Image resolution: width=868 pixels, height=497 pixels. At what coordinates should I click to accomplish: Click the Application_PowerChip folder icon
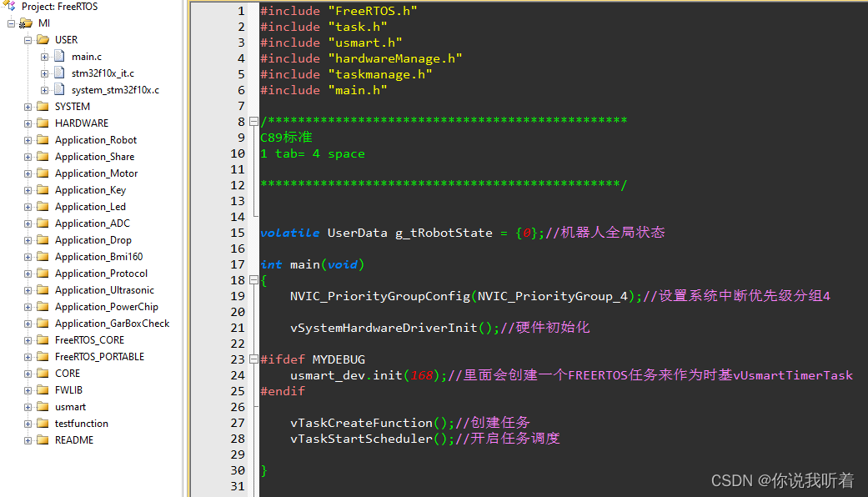pyautogui.click(x=43, y=307)
